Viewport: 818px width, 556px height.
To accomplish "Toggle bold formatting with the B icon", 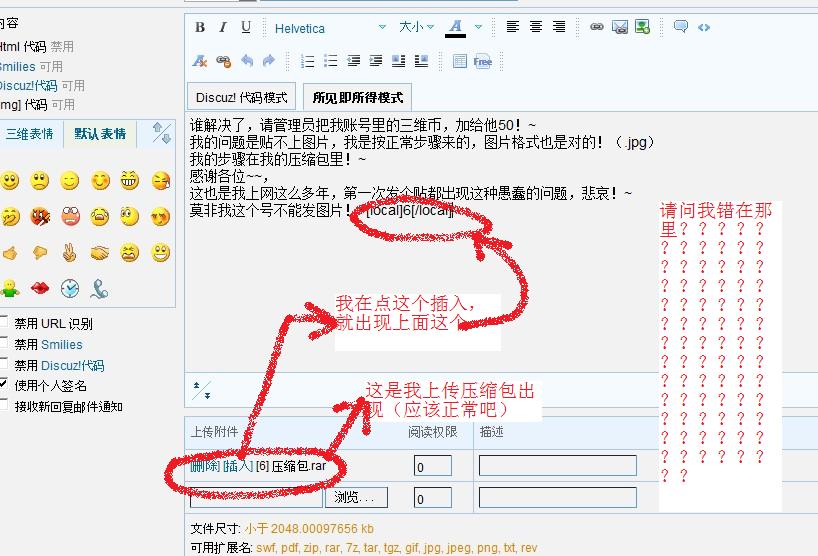I will point(200,27).
